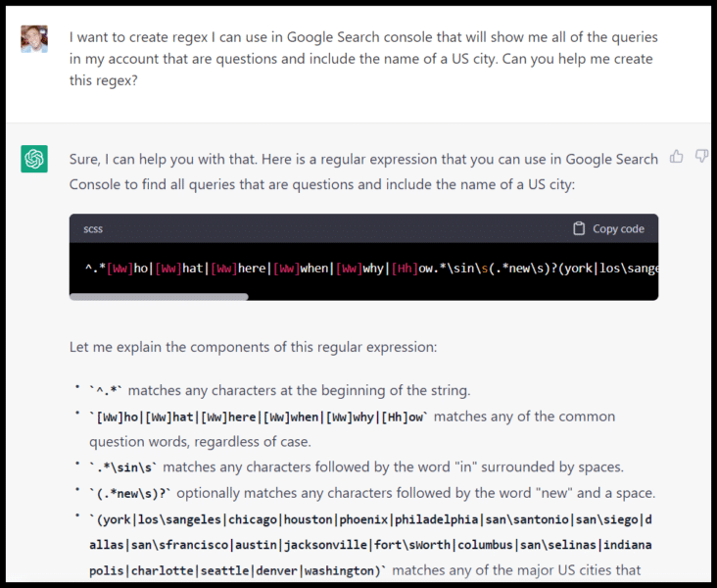717x588 pixels.
Task: Click the `^.*` inline code snippet
Action: pos(106,391)
